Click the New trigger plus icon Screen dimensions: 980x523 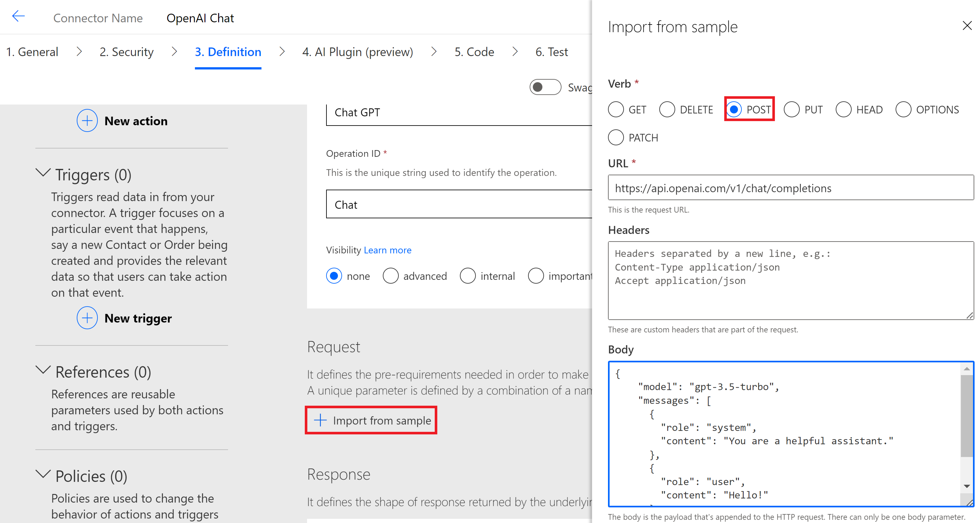coord(87,318)
